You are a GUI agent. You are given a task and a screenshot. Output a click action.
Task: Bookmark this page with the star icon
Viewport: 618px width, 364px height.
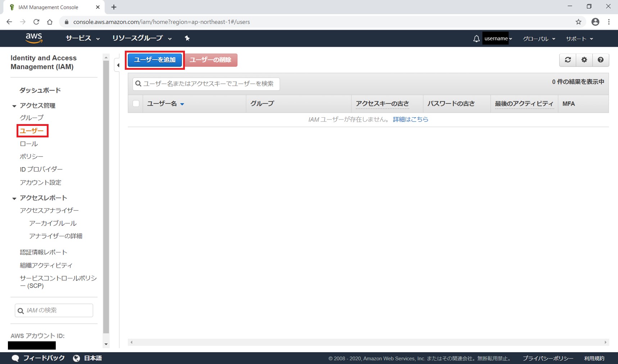[x=578, y=22]
